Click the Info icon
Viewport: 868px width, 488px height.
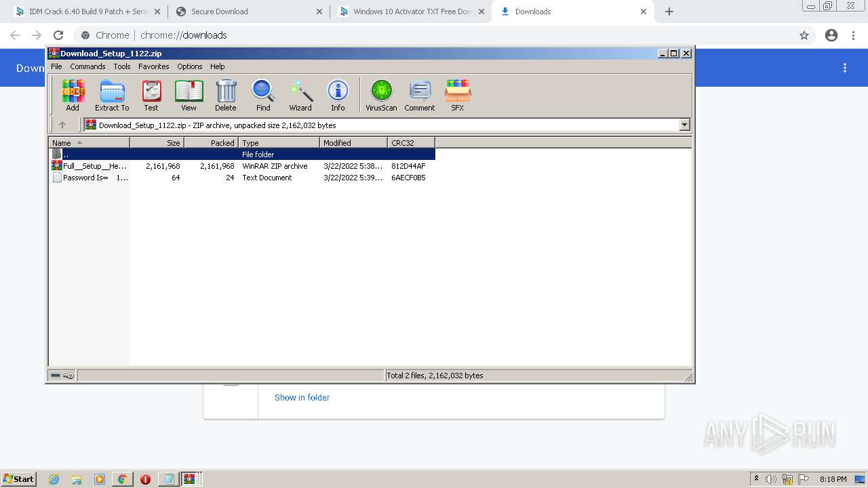(338, 95)
